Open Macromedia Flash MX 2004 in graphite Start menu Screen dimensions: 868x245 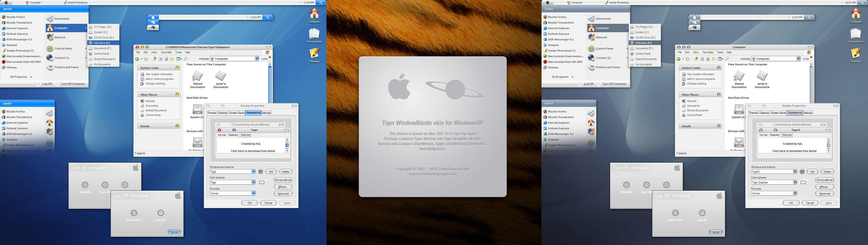click(x=562, y=62)
